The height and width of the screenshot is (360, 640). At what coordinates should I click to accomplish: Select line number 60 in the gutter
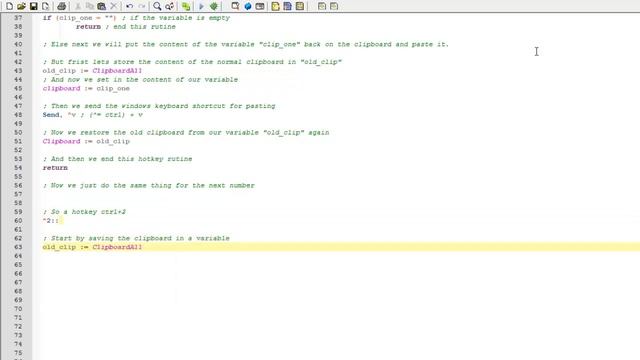18,220
